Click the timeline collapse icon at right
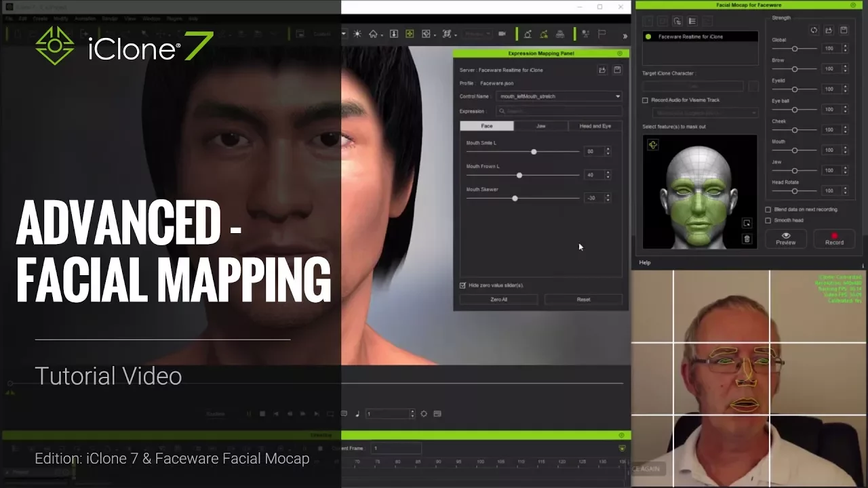The width and height of the screenshot is (868, 488). [622, 448]
